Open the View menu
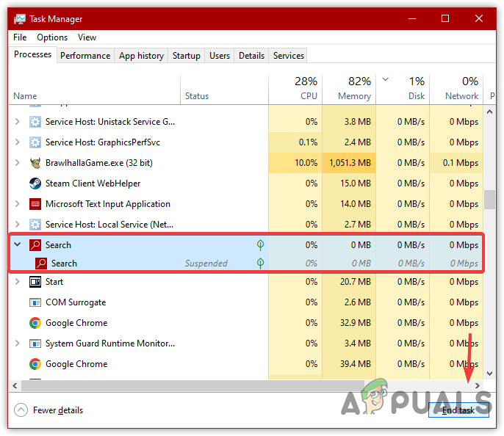This screenshot has width=504, height=436. click(x=87, y=37)
